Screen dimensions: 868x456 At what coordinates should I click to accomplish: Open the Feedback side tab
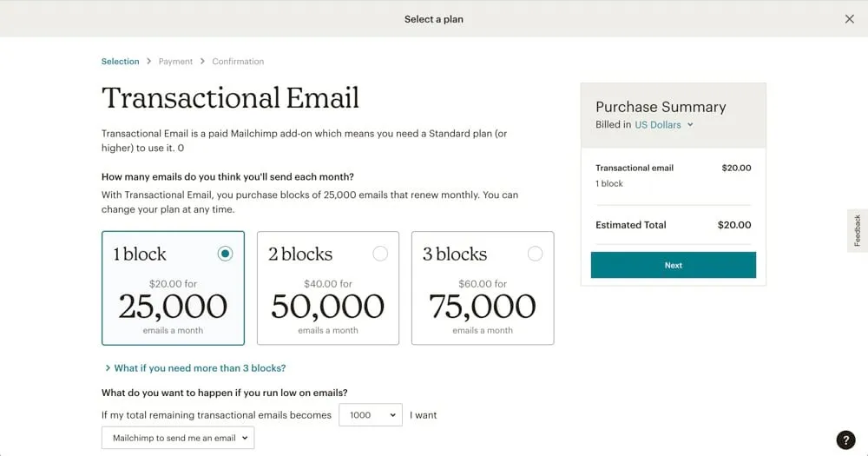coord(857,230)
